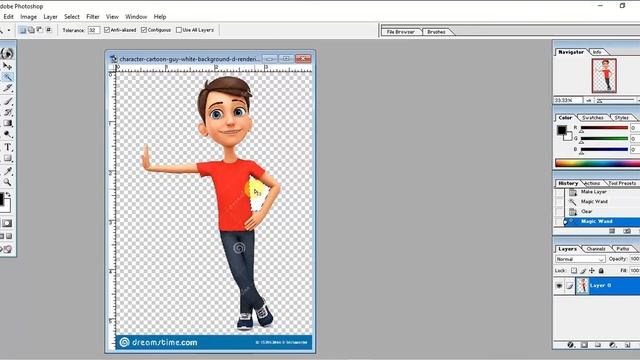Toggle Lock all padlock icon

coord(601,271)
